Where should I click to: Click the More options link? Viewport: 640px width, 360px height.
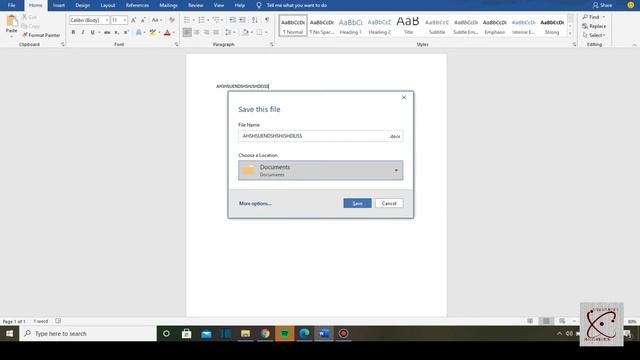(255, 203)
